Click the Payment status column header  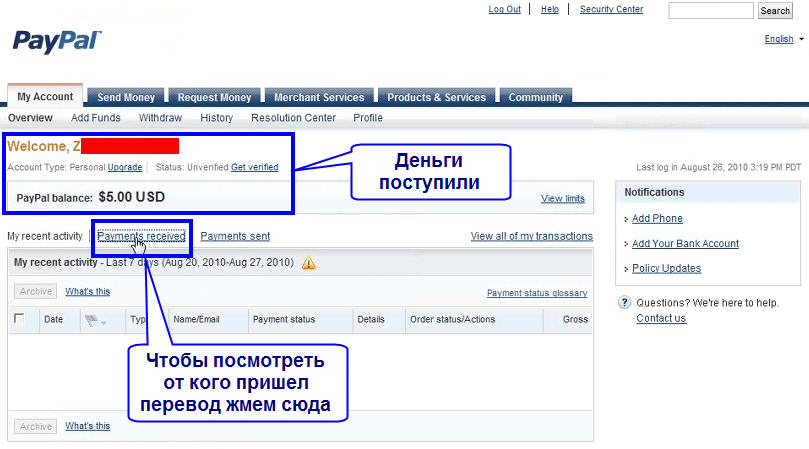point(284,319)
